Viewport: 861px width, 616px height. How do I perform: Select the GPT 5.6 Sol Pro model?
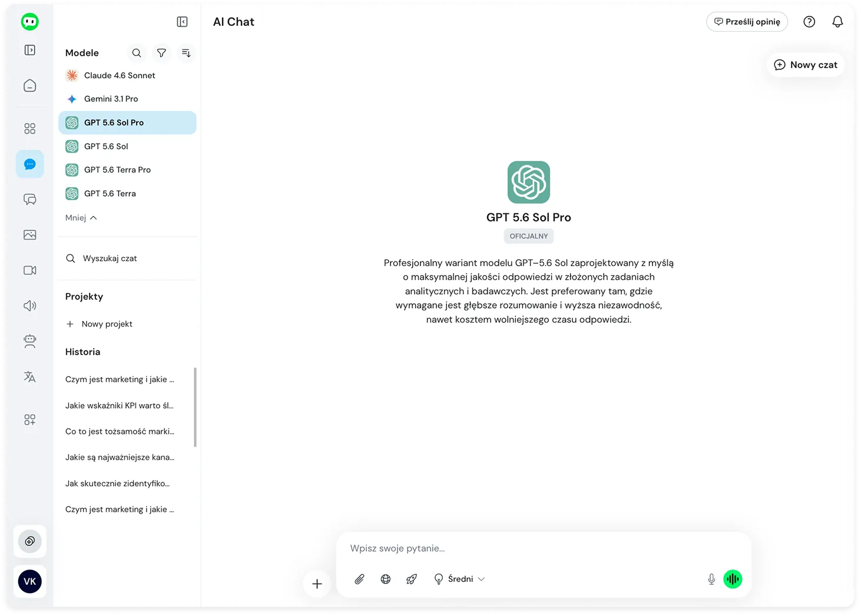[127, 122]
